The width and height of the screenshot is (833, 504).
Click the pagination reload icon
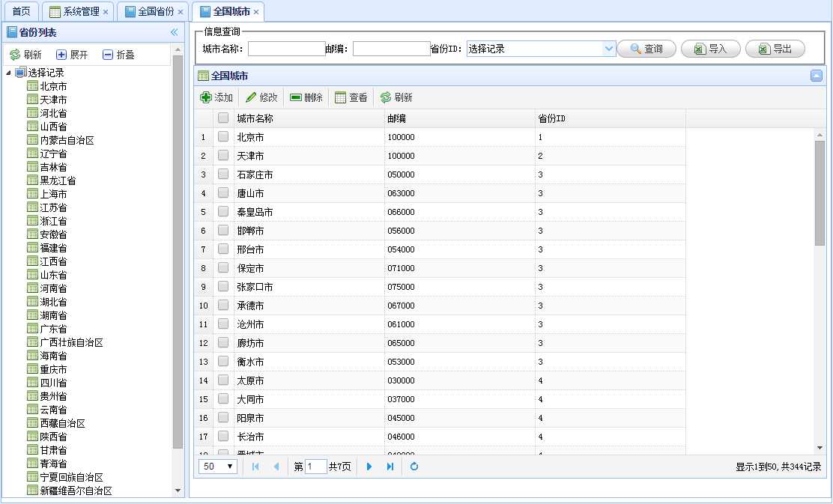tap(414, 467)
